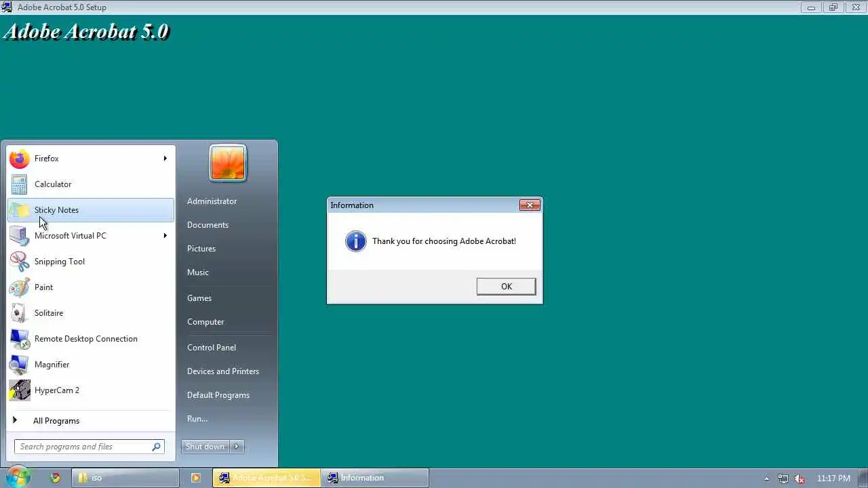Switch to the iso folder taskbar button
Screen dimensions: 868x488
point(126,478)
